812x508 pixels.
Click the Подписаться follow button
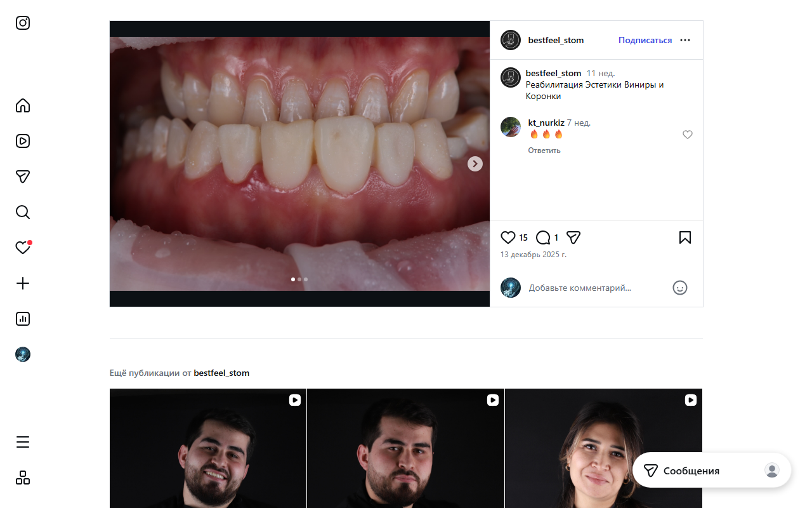[645, 40]
